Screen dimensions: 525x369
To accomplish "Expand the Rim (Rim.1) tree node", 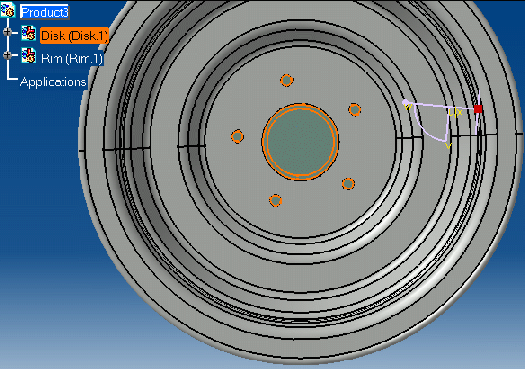I will pyautogui.click(x=7, y=55).
